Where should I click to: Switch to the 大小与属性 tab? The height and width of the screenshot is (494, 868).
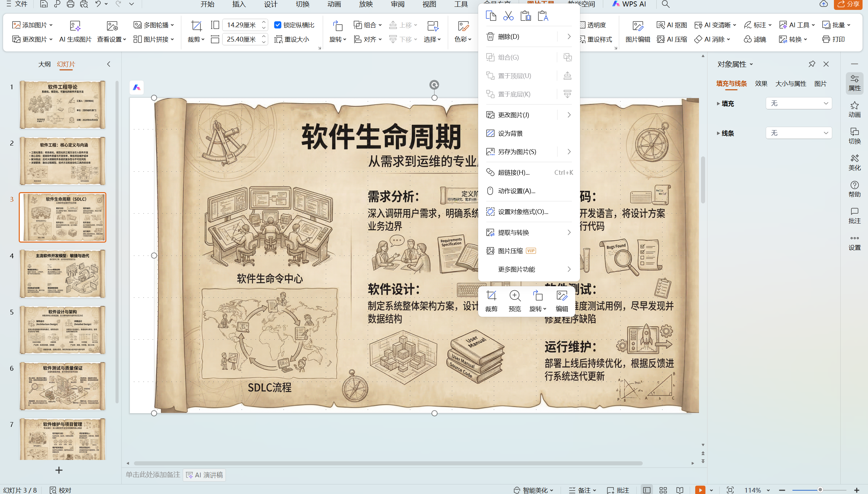(x=791, y=84)
